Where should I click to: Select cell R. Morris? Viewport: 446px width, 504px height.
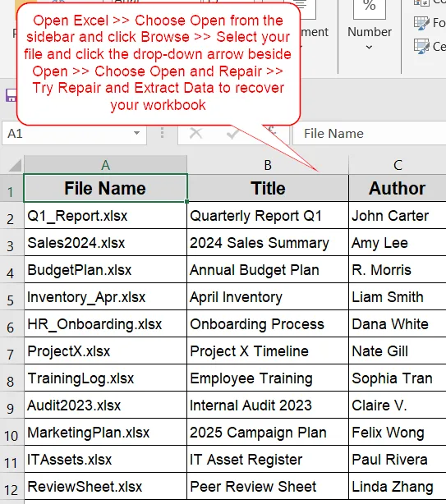pos(398,269)
